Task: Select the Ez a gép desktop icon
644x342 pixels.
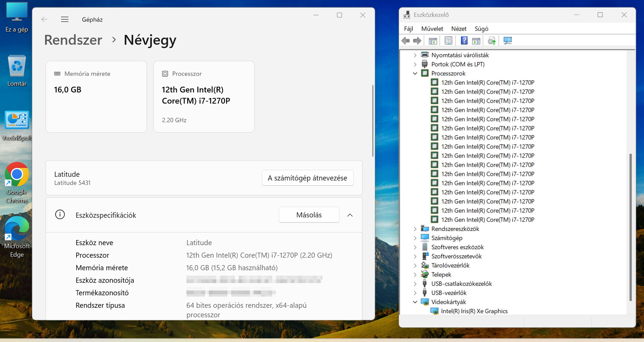Action: [17, 17]
